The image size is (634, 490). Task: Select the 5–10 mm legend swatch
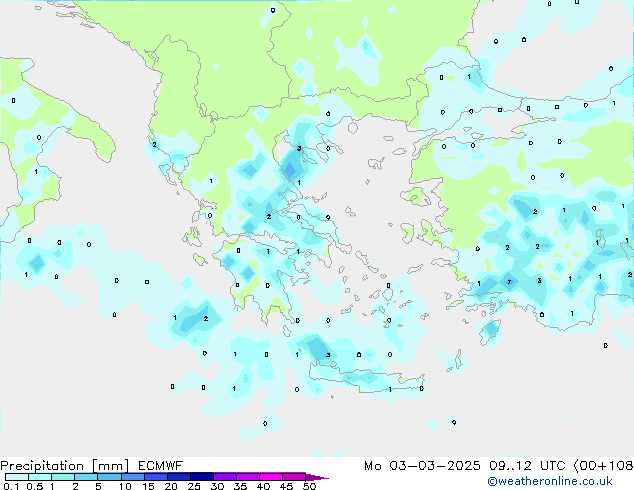[109, 477]
